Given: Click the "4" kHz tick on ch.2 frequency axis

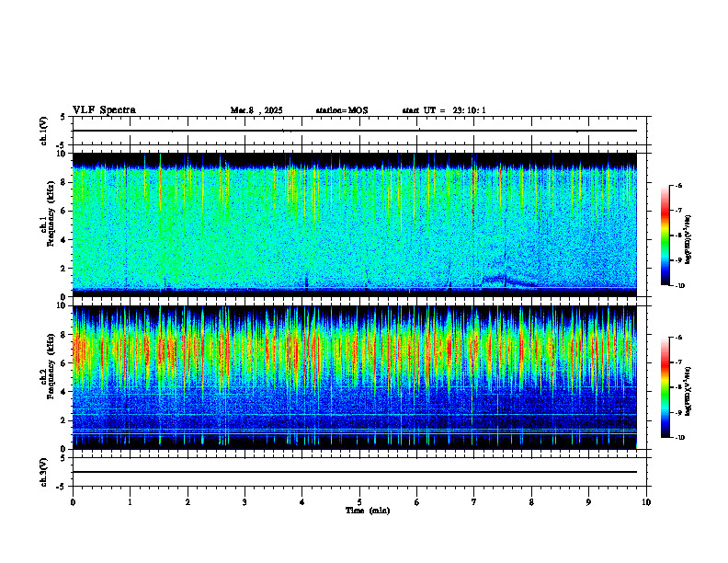Looking at the screenshot, I should (x=63, y=392).
